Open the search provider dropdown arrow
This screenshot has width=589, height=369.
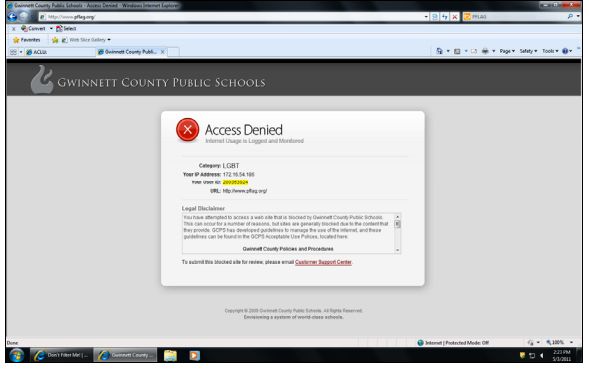pos(578,17)
